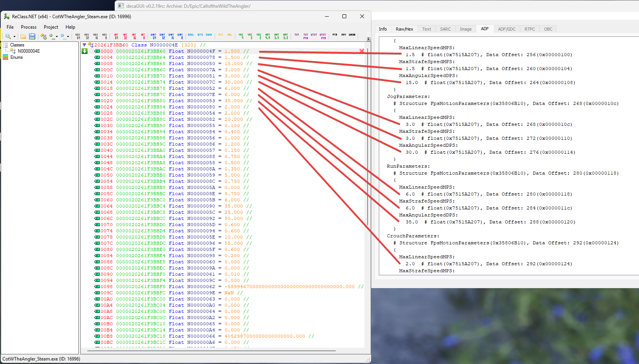Select the FLT float node type
Viewport: 639px width, 364px height.
click(x=221, y=35)
